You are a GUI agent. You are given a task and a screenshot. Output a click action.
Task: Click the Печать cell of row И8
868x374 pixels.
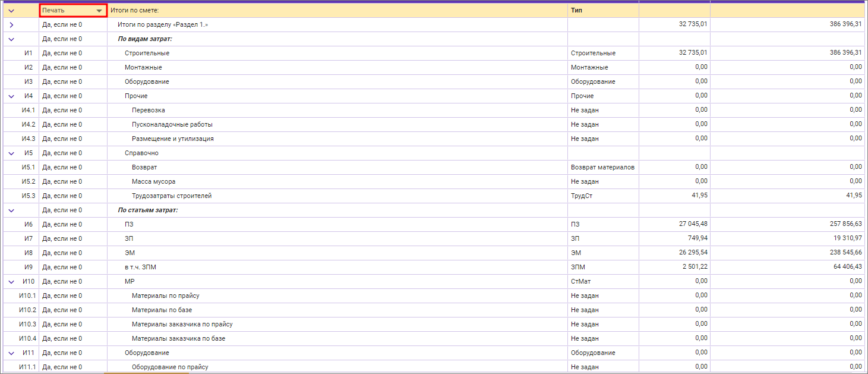62,253
